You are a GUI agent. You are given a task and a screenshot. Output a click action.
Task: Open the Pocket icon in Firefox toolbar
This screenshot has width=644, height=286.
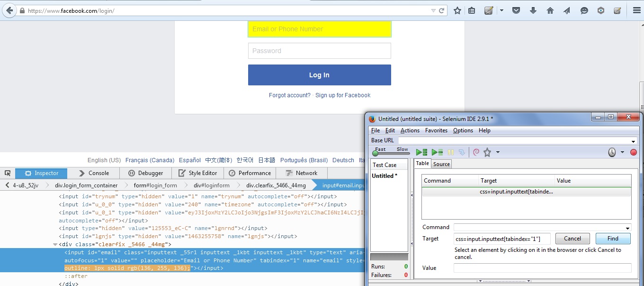point(516,10)
